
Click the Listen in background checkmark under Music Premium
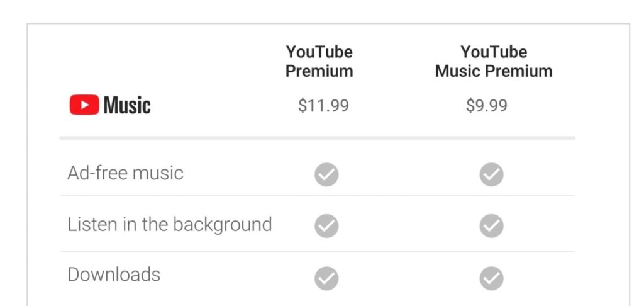[x=492, y=225]
